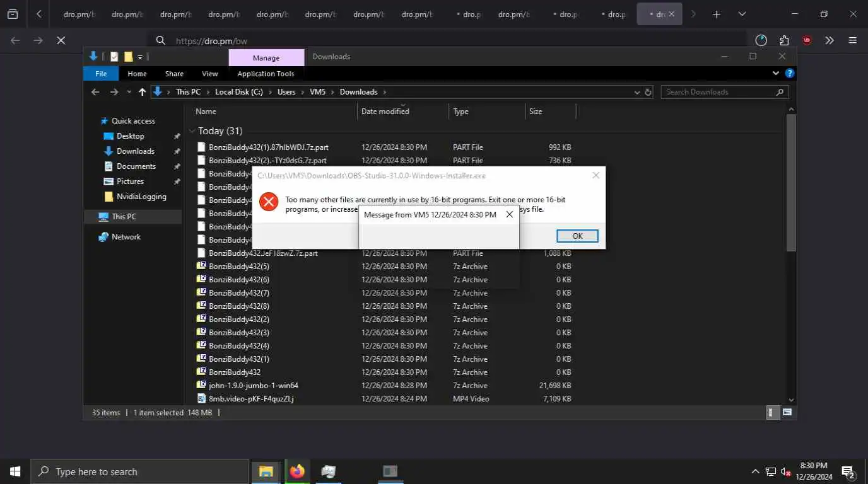This screenshot has height=484, width=868.
Task: Click the Search Downloads field
Action: [x=724, y=92]
